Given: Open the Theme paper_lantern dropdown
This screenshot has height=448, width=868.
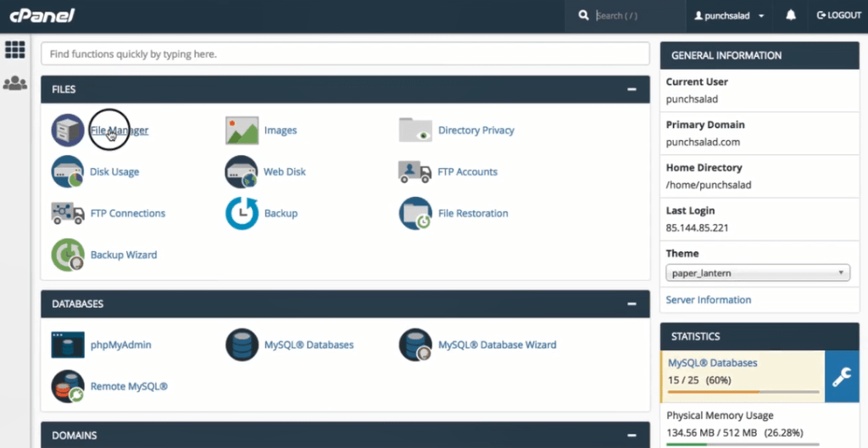Looking at the screenshot, I should pos(758,273).
